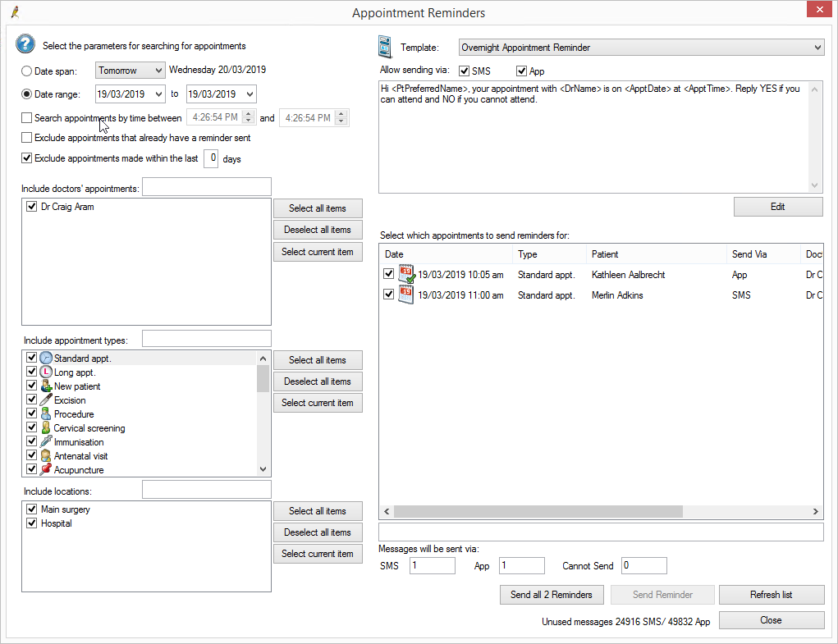The width and height of the screenshot is (838, 644).
Task: Uncheck the Kathleen Aalbrecht appointment row
Action: pyautogui.click(x=388, y=274)
